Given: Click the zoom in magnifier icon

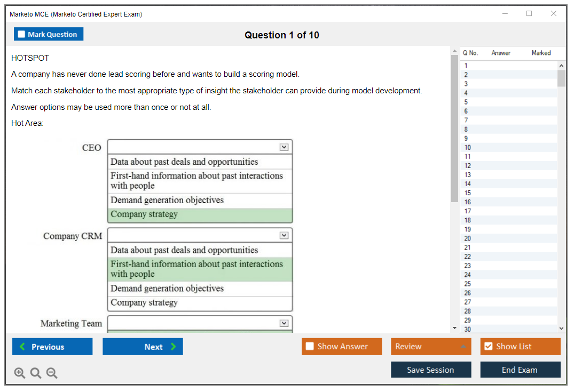Looking at the screenshot, I should pos(20,373).
